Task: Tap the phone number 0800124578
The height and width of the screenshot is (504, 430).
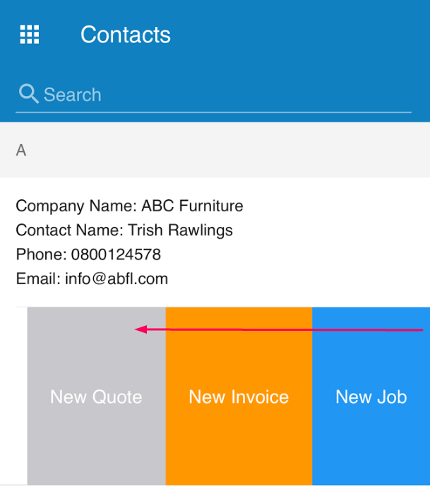Action: point(116,254)
